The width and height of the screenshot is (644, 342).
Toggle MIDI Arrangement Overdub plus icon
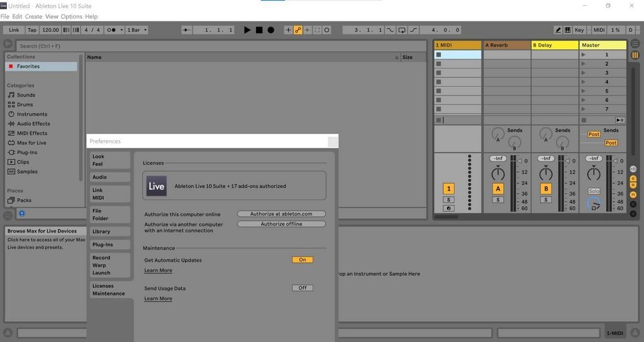tap(288, 30)
